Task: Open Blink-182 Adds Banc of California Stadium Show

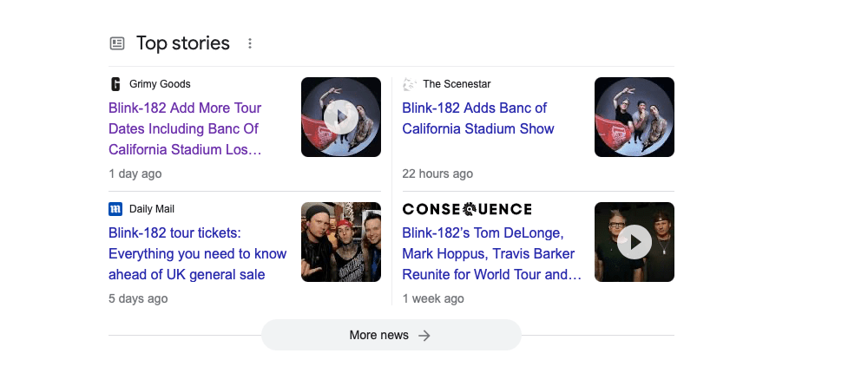Action: [x=477, y=119]
